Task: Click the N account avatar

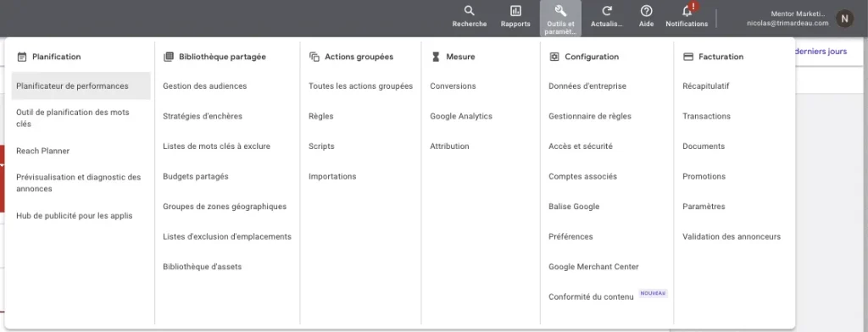Action: pyautogui.click(x=844, y=19)
